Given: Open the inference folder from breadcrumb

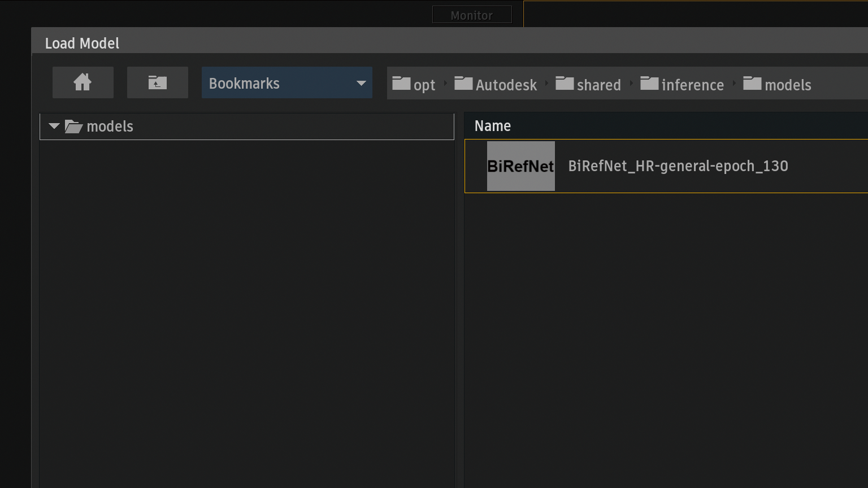Looking at the screenshot, I should click(x=682, y=84).
